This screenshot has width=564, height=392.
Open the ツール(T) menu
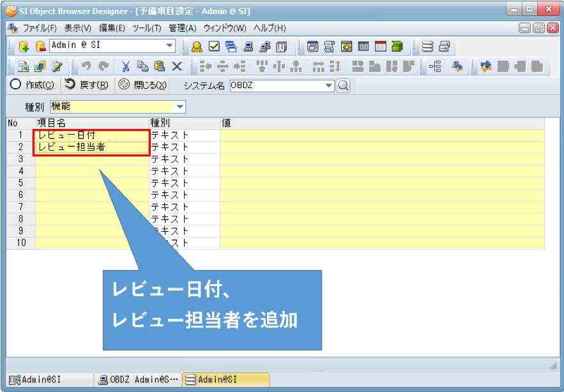(x=146, y=28)
